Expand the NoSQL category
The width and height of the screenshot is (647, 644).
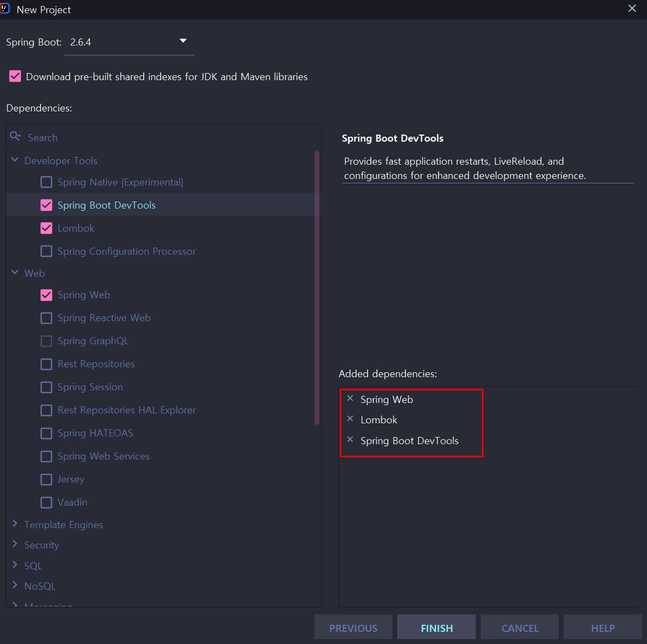coord(15,585)
